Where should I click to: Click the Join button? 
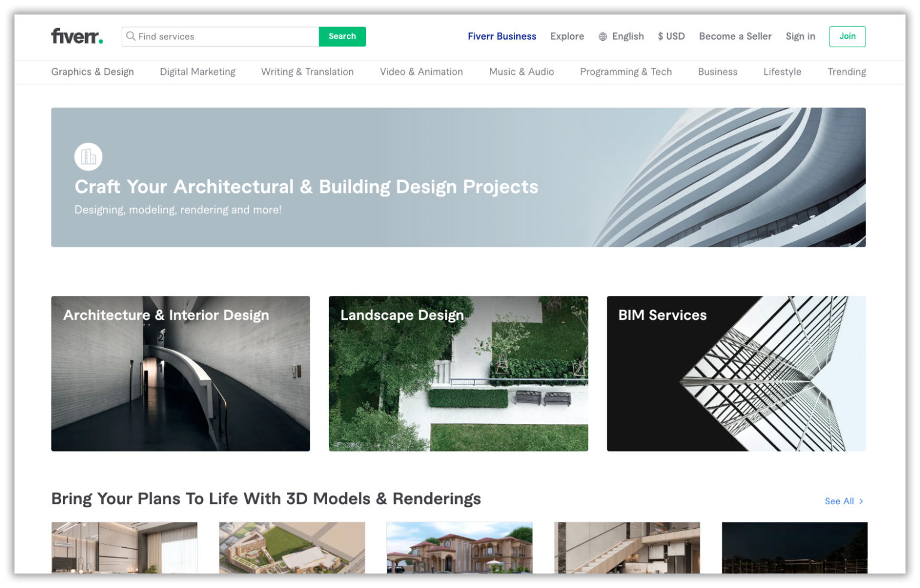[x=847, y=36]
